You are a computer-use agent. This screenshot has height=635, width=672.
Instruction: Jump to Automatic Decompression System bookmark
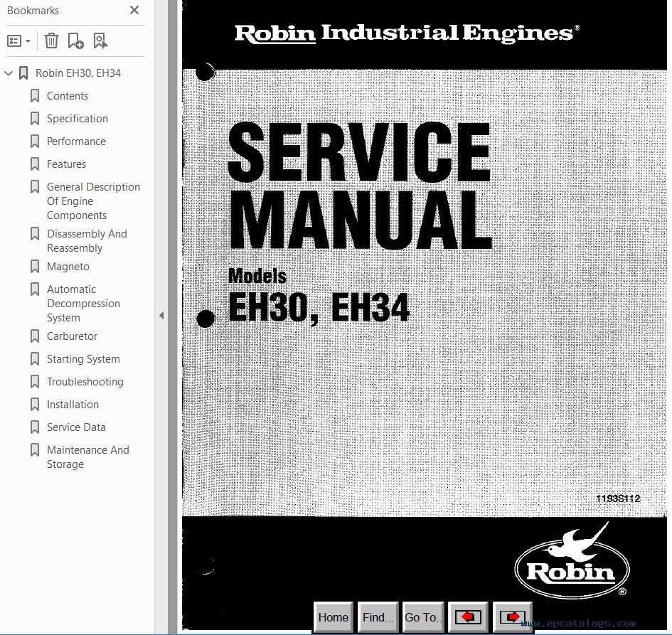(x=84, y=304)
